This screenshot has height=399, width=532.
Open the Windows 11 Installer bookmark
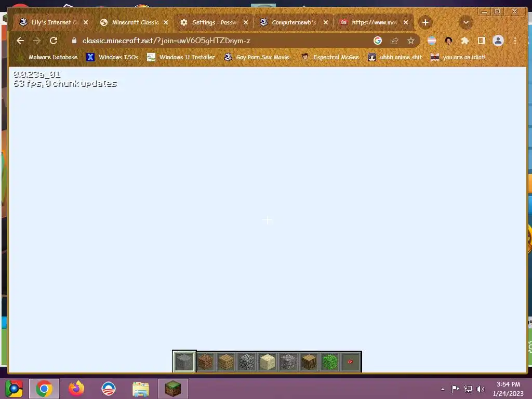coord(181,57)
